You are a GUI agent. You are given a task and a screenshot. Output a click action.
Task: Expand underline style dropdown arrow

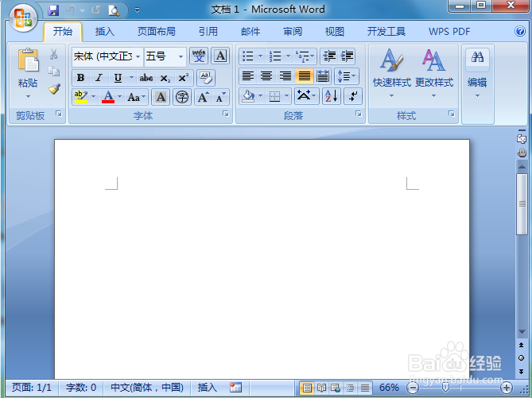132,78
